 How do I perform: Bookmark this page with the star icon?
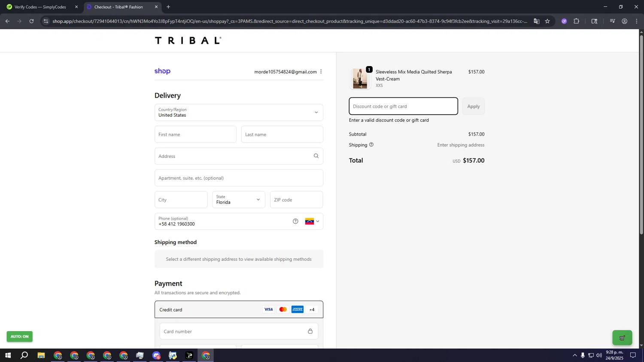pos(547,21)
